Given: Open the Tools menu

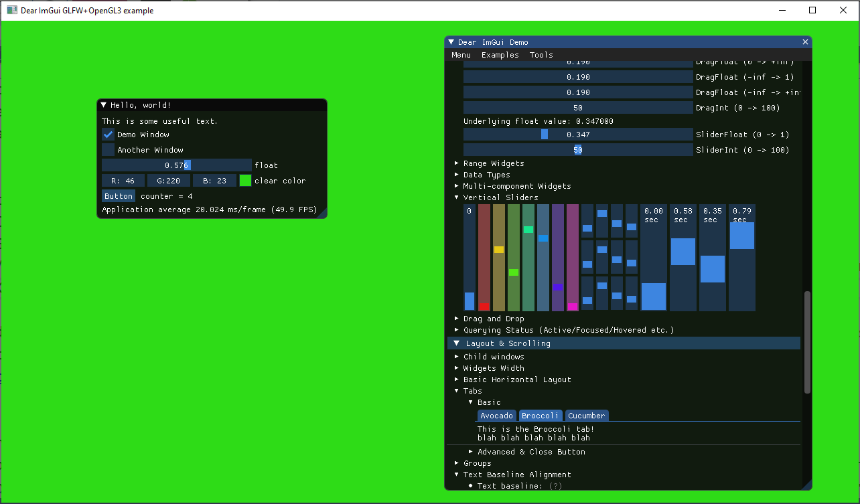Looking at the screenshot, I should click(x=541, y=55).
